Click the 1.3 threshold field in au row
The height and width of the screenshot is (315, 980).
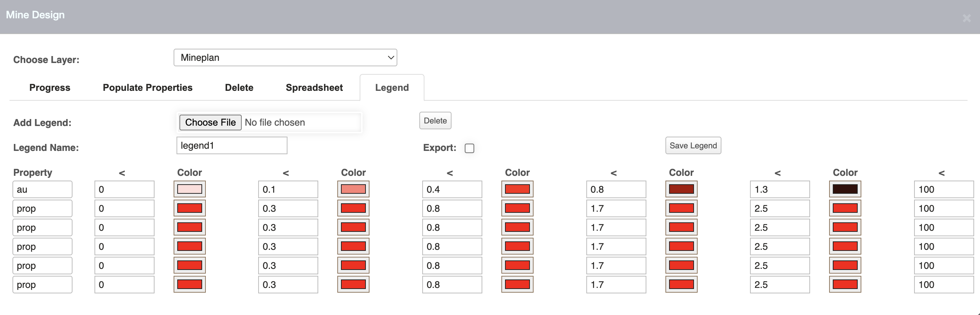pos(780,189)
